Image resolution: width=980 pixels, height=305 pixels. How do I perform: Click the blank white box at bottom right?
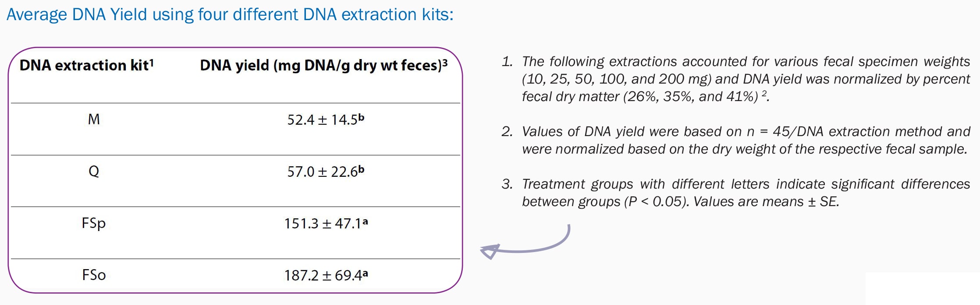(x=922, y=289)
